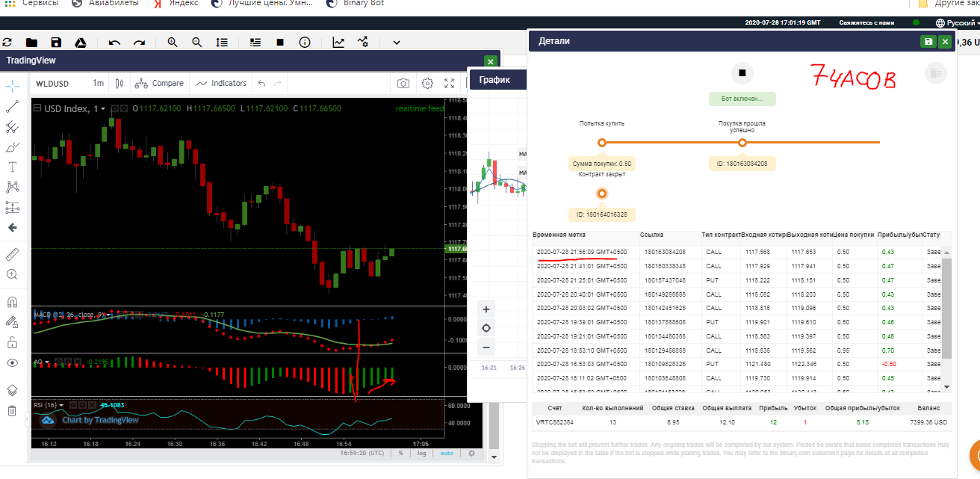Redo the action in the bot toolbar
Screen dimensions: 980x479
coord(139,43)
